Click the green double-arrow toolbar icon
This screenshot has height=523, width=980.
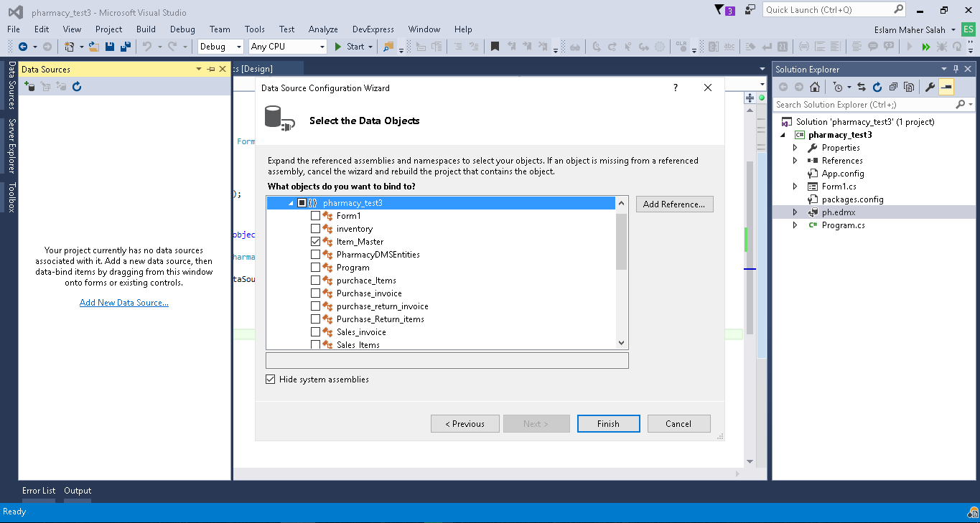pos(925,47)
